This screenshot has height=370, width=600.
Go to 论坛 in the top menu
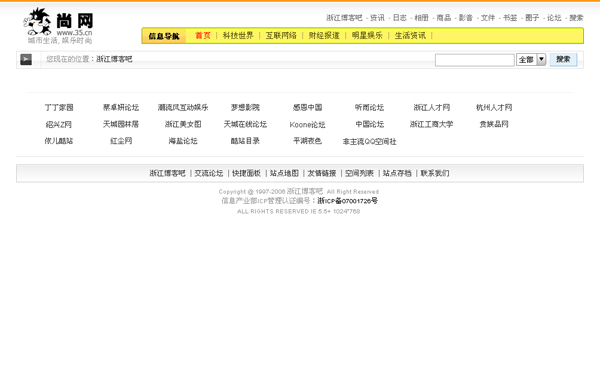[x=554, y=18]
